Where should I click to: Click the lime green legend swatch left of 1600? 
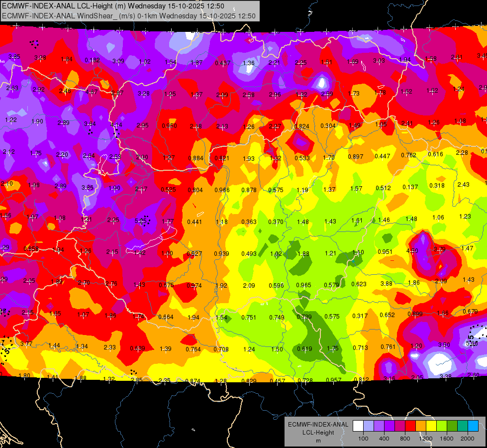[442, 426]
